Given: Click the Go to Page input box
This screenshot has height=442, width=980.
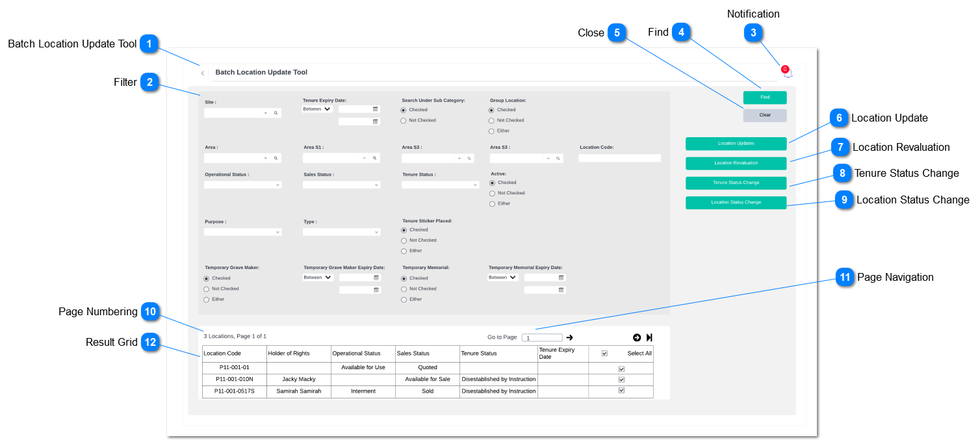Looking at the screenshot, I should tap(542, 338).
